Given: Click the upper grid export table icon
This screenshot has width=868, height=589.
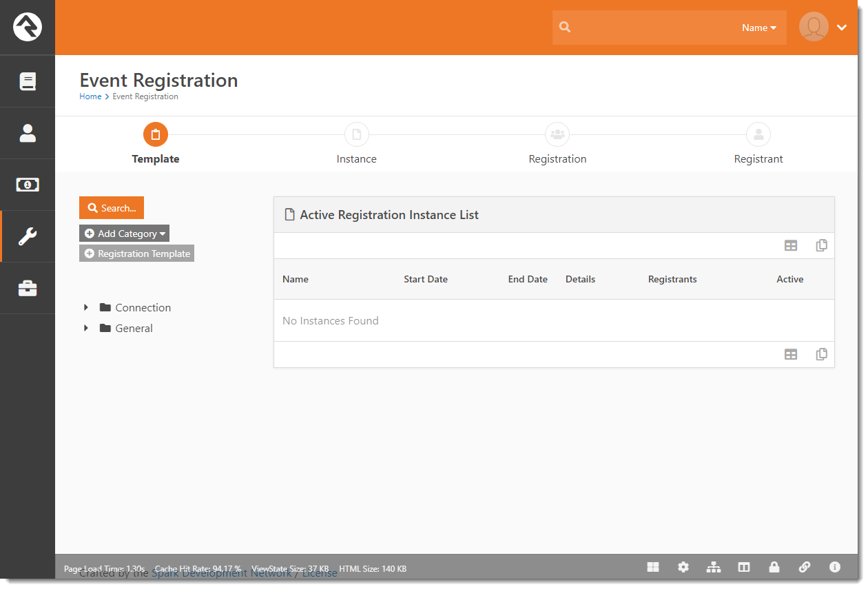Looking at the screenshot, I should (x=791, y=246).
